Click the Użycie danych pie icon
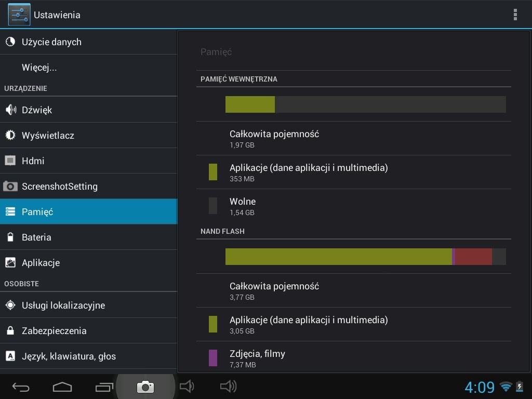 coord(10,42)
